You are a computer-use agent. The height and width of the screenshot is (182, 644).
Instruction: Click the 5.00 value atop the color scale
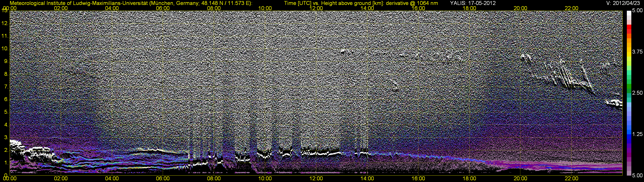pyautogui.click(x=637, y=11)
